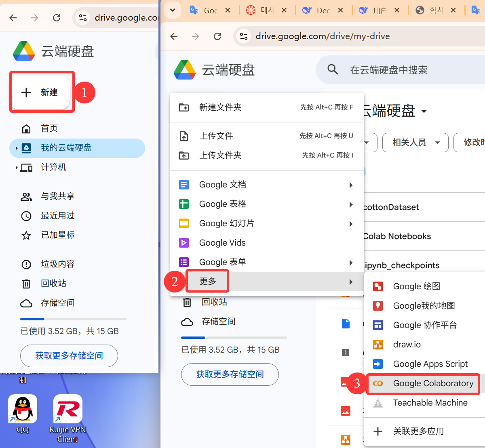Image resolution: width=485 pixels, height=448 pixels.
Task: Go back in right browser window
Action: pyautogui.click(x=174, y=36)
